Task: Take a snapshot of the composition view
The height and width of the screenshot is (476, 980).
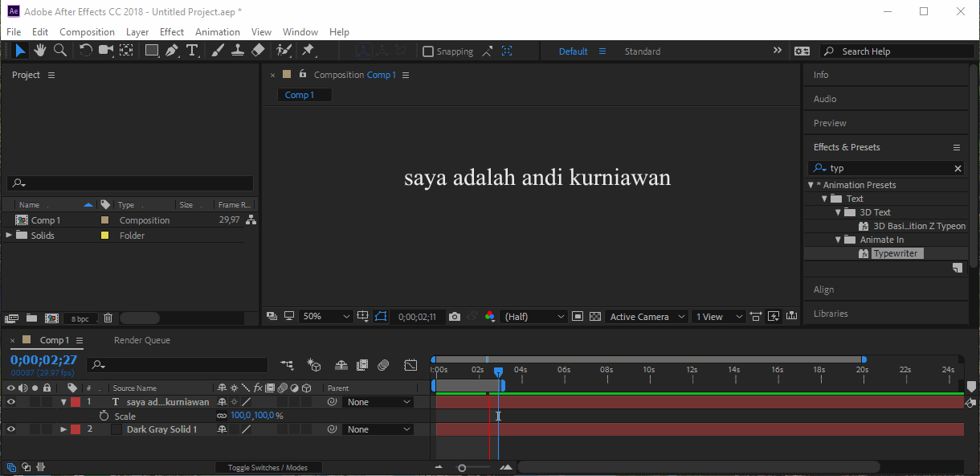Action: (454, 316)
